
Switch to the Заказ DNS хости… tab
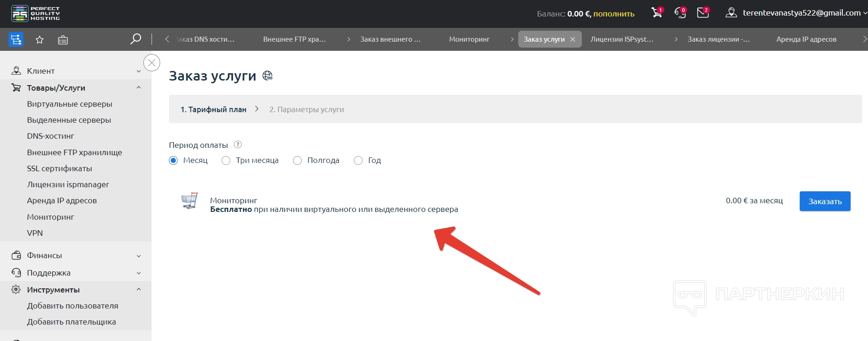point(205,39)
